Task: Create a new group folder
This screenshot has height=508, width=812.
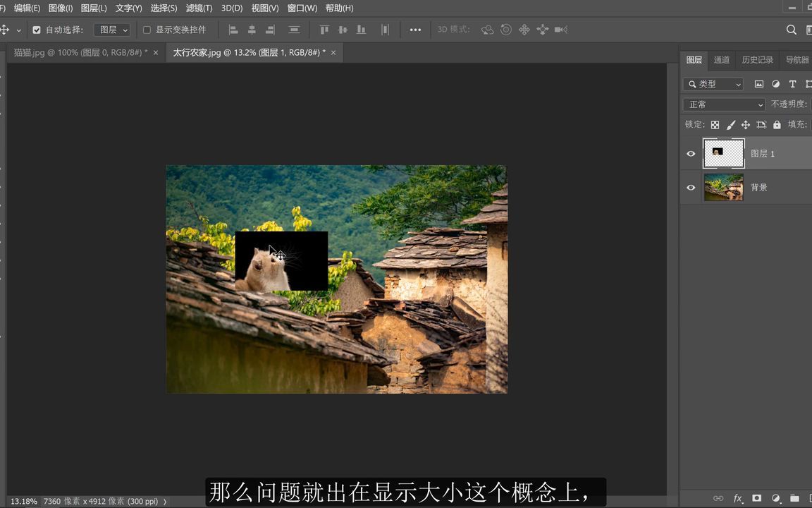Action: coord(794,498)
